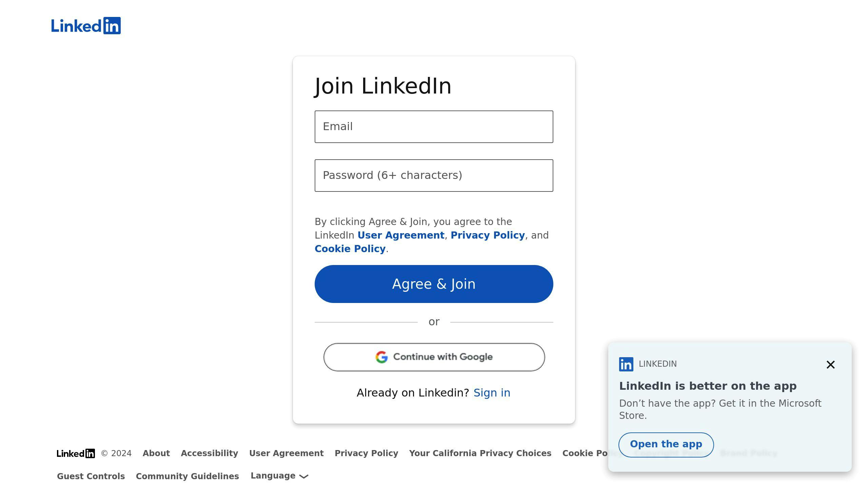868x488 pixels.
Task: Open the User Agreement link in the form
Action: [x=401, y=235]
